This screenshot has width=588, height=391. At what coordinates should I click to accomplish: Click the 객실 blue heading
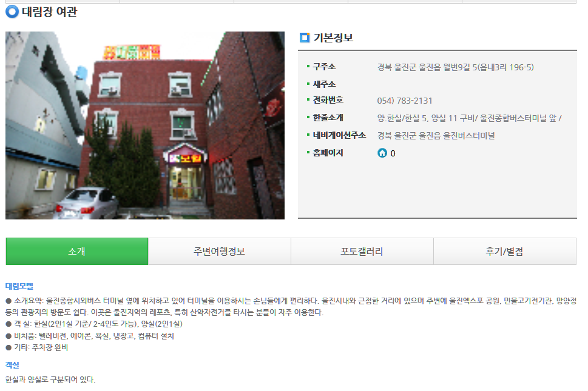(x=12, y=365)
